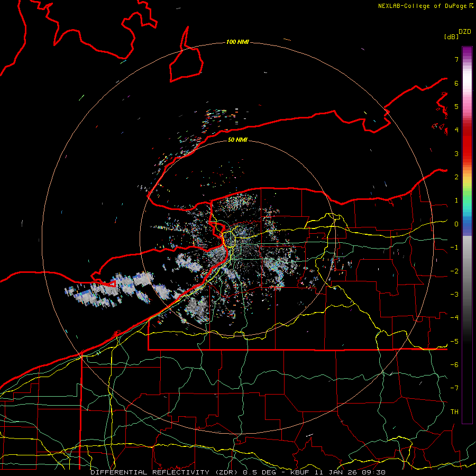Click the [dB] unit label
The height and width of the screenshot is (476, 476).
click(x=451, y=36)
